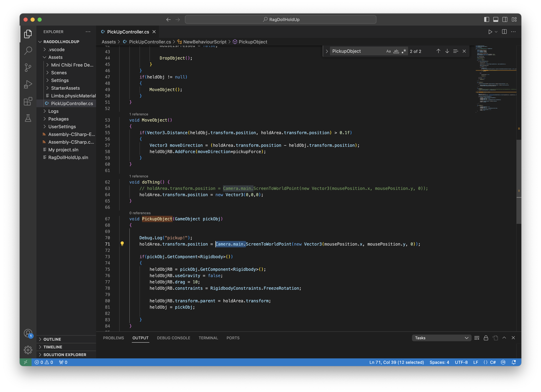Click Spaces: 4 indentation setting
Screen dimensions: 541x392
click(439, 362)
